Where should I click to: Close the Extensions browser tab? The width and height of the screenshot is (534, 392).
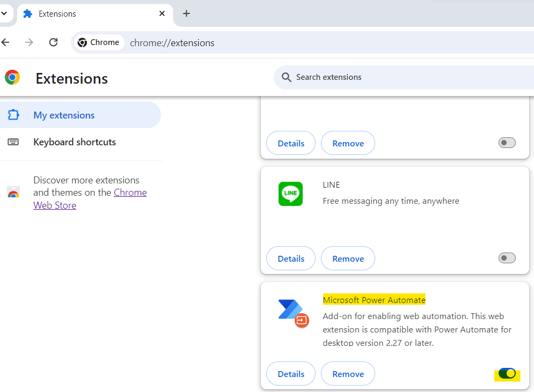[162, 13]
